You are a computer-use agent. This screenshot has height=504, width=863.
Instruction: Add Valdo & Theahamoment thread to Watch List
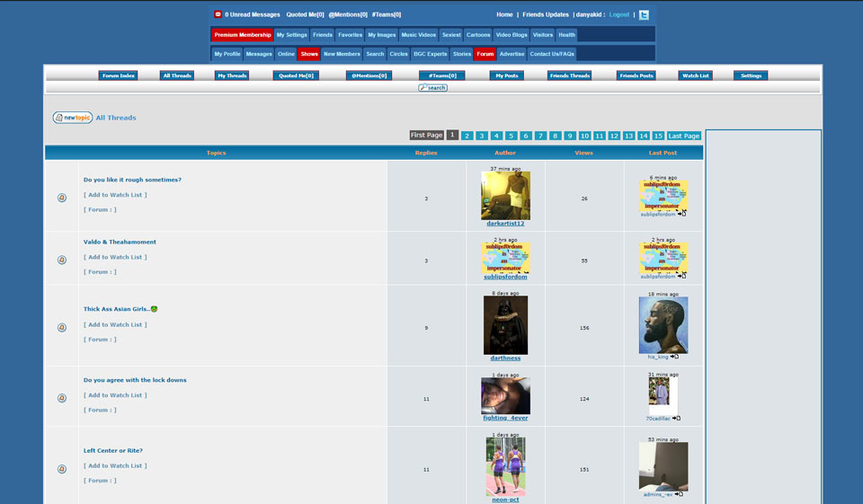[115, 257]
